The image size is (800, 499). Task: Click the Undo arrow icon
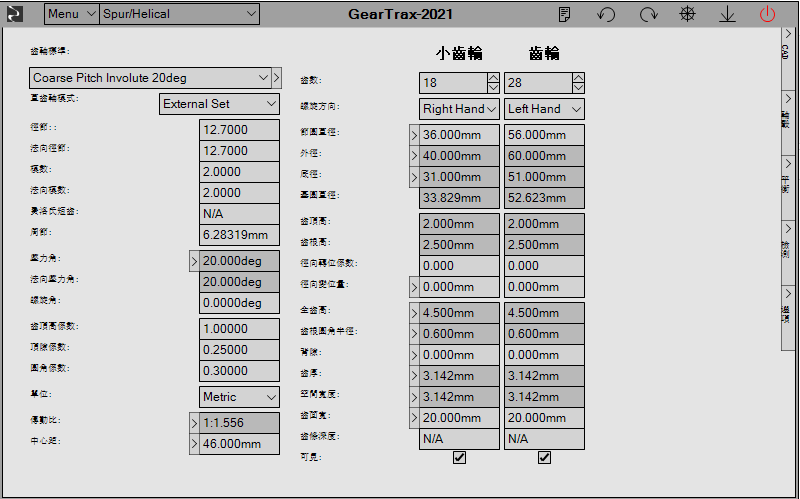tap(606, 14)
